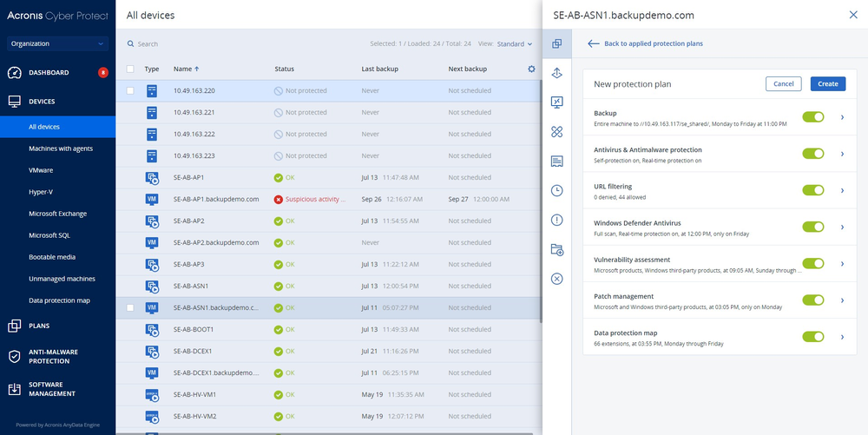Screen dimensions: 868x435
Task: Click the Devices monitor icon
Action: click(15, 102)
